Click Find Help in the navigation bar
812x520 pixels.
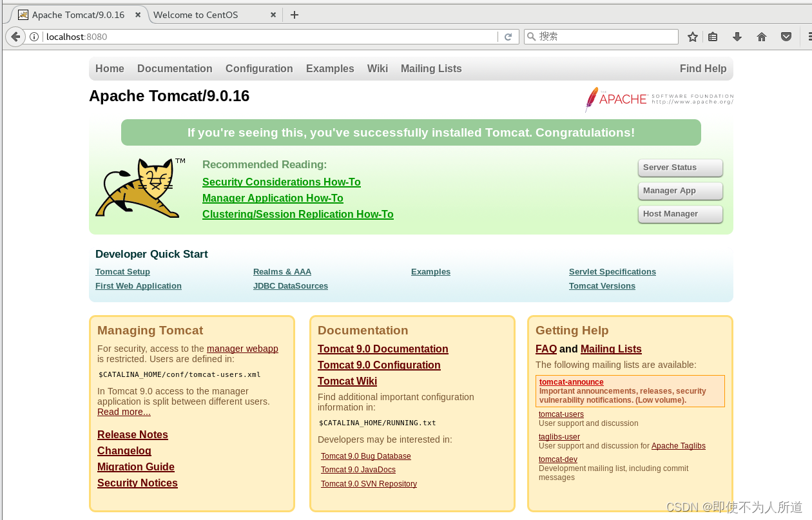click(x=703, y=68)
